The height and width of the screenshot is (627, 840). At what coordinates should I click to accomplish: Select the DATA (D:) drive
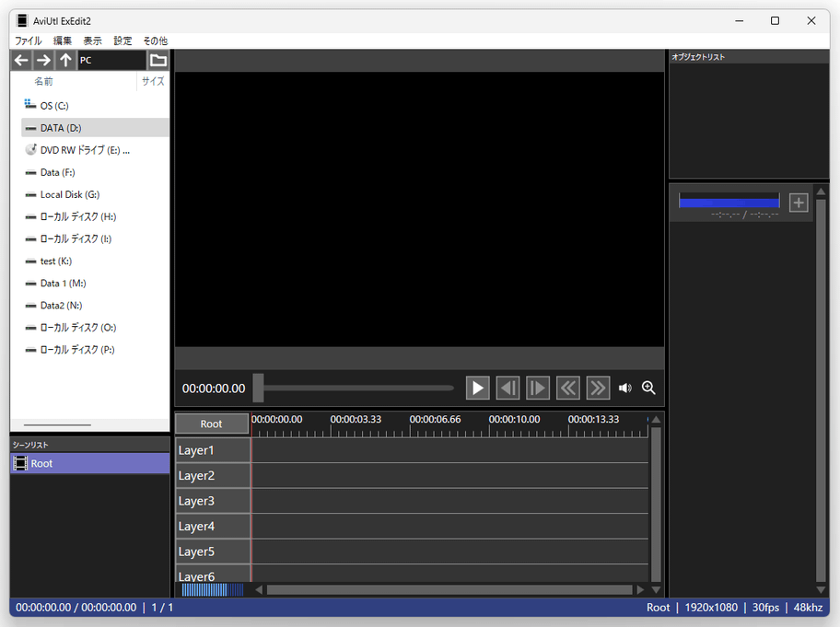95,128
